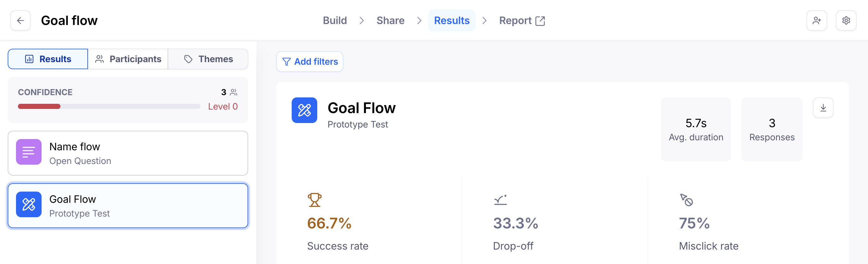
Task: Click the purple Name flow question icon
Action: [x=29, y=152]
